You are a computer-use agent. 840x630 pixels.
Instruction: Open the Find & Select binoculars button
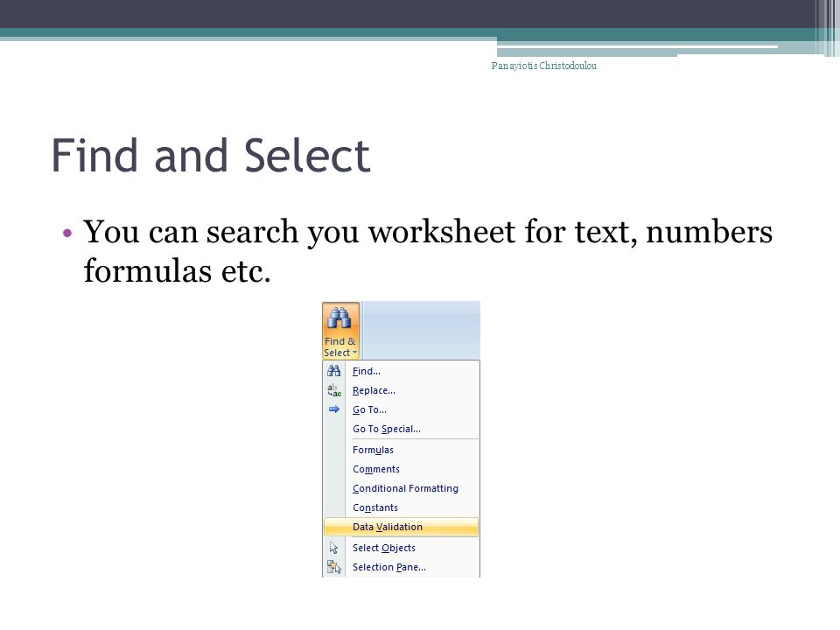pyautogui.click(x=340, y=331)
